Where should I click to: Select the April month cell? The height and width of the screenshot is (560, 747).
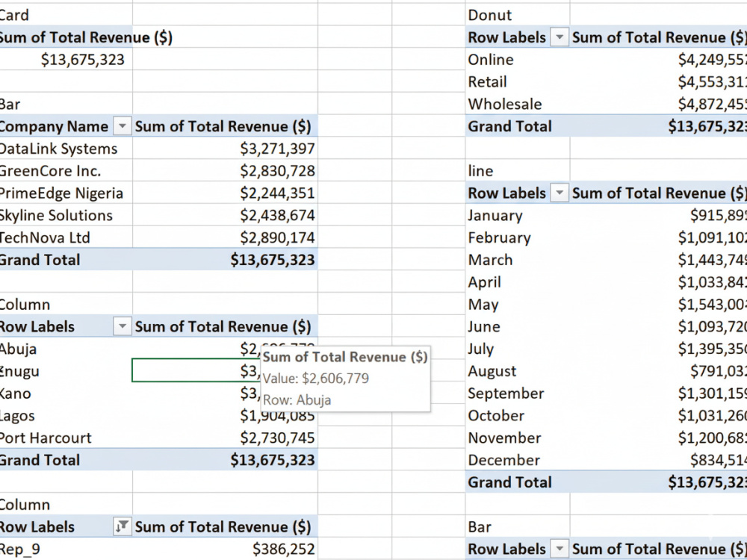(x=518, y=282)
